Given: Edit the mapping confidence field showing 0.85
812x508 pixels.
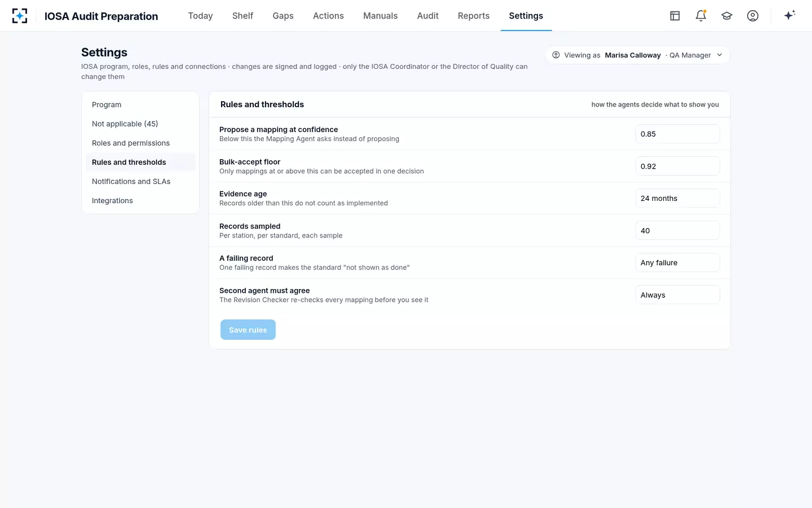Looking at the screenshot, I should [677, 134].
